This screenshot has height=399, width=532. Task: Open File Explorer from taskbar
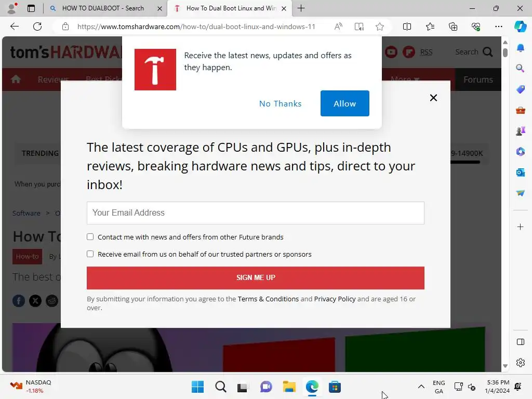click(x=289, y=387)
